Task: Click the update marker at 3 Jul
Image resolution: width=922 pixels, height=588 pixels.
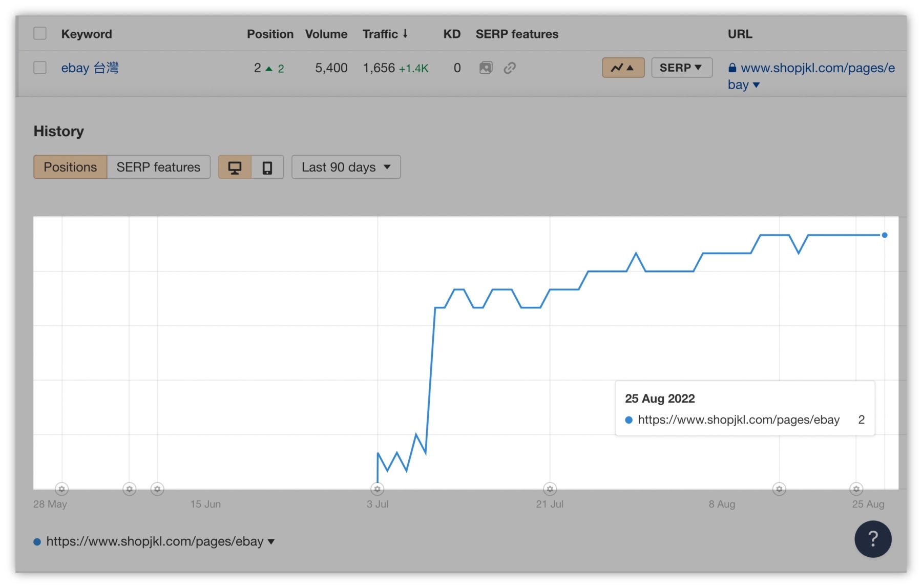Action: tap(378, 489)
